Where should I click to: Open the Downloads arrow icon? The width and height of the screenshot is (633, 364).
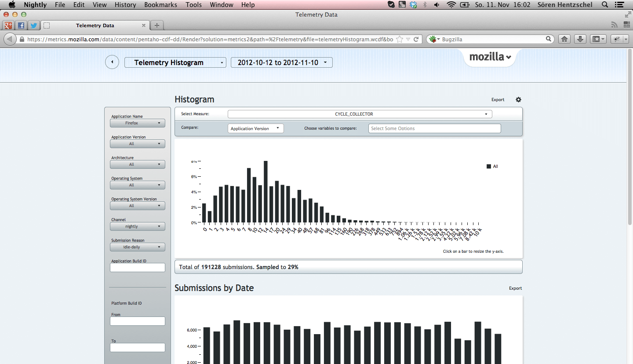(x=580, y=39)
